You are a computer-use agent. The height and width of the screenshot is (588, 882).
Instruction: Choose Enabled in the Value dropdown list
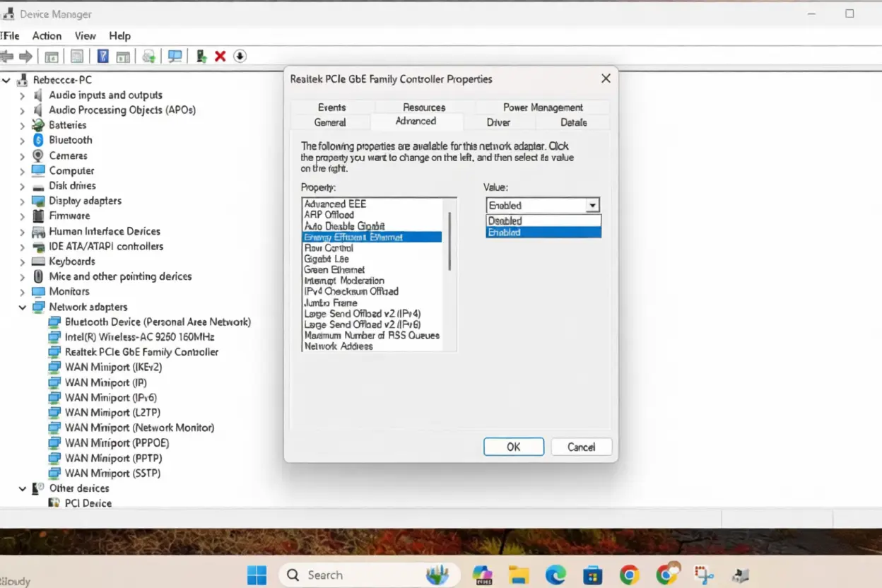[543, 232]
